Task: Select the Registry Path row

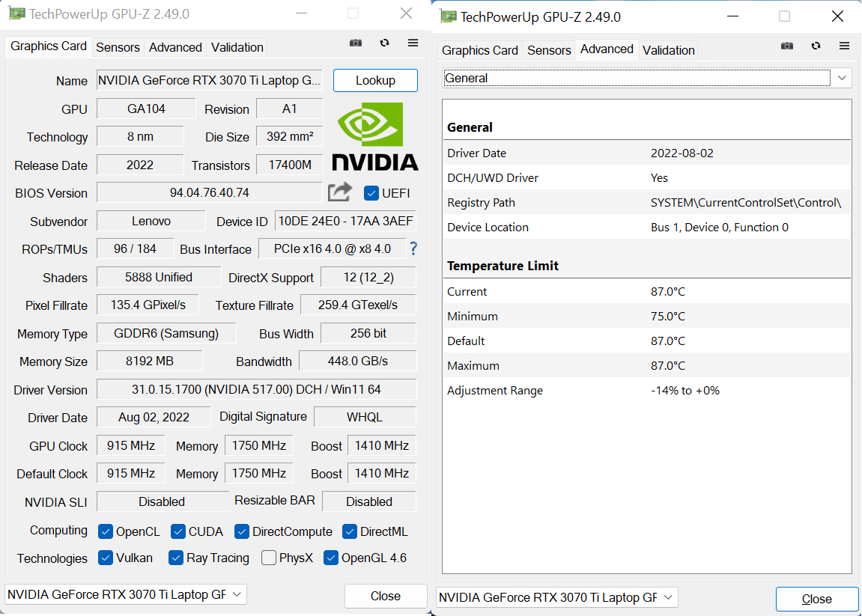Action: pos(647,203)
